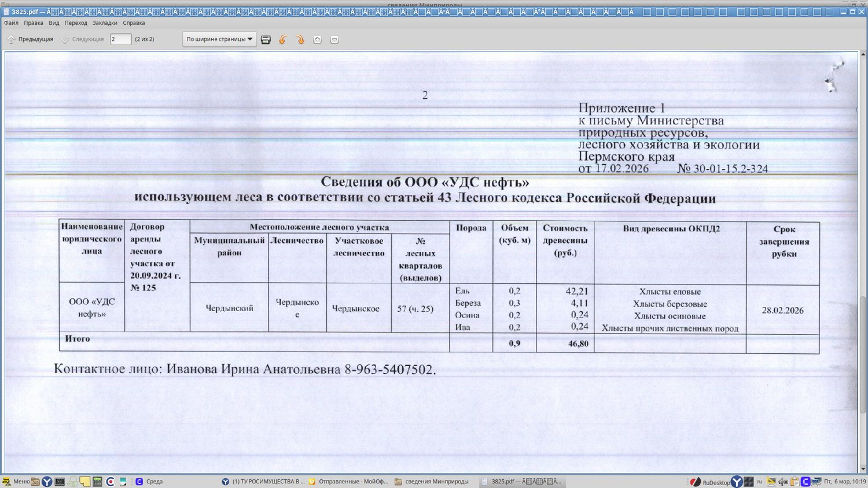The width and height of the screenshot is (868, 488).
Task: Click the vertical scrollbar thumb
Action: tap(863, 354)
